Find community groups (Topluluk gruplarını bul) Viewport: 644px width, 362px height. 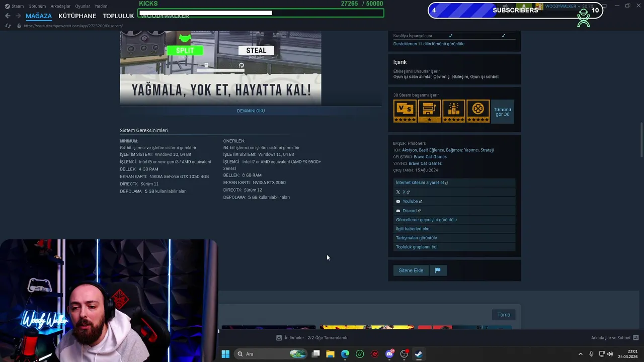[x=454, y=247]
